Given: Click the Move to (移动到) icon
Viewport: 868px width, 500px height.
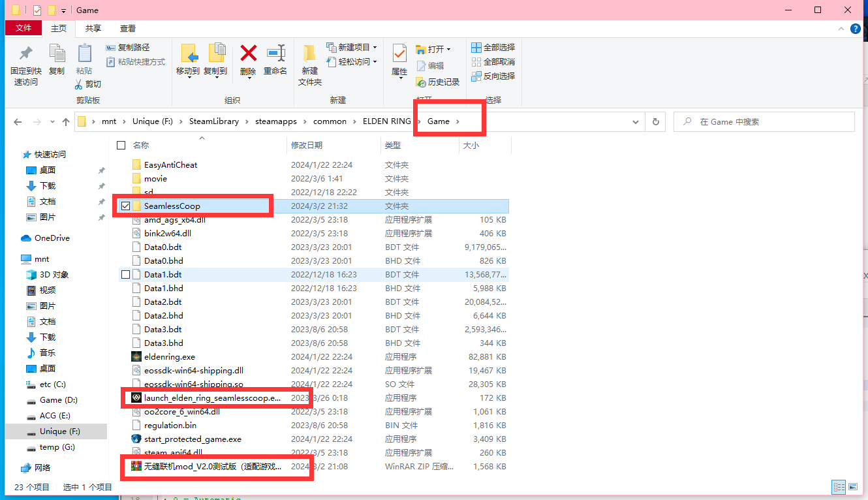Looking at the screenshot, I should (188, 54).
